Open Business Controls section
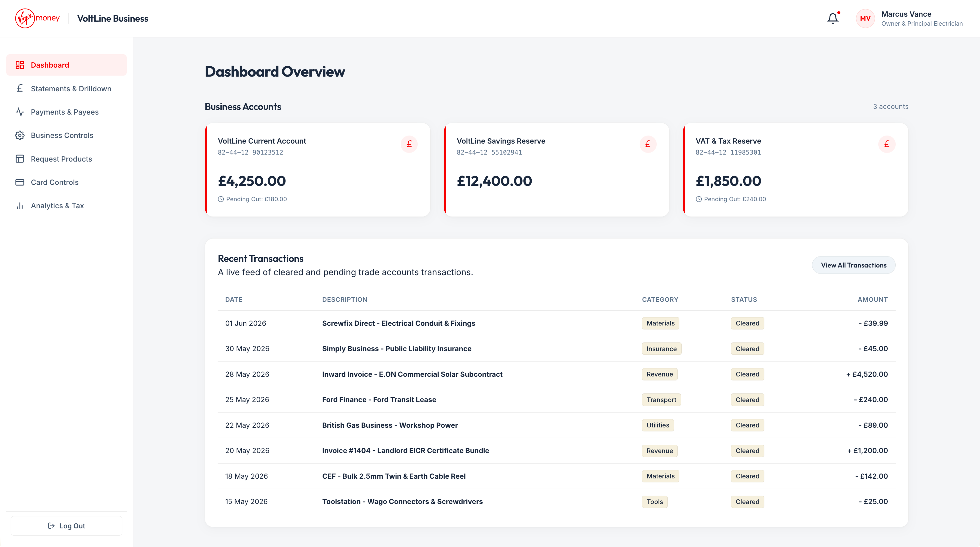This screenshot has width=980, height=547. click(x=67, y=135)
